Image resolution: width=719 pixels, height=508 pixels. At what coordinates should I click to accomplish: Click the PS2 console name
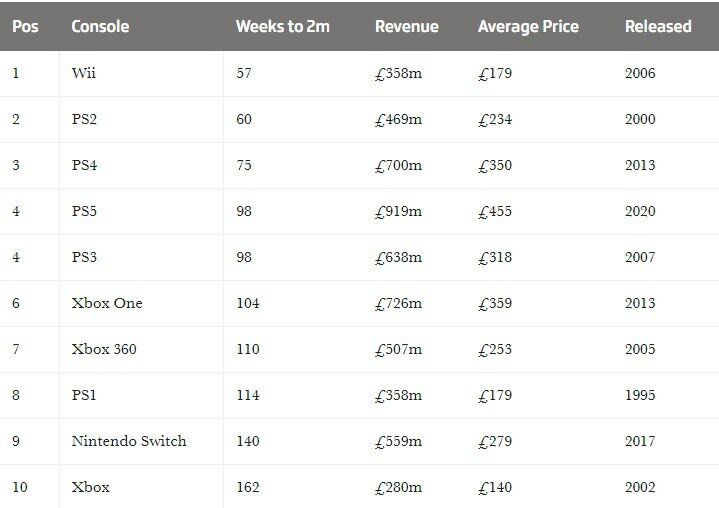(84, 119)
